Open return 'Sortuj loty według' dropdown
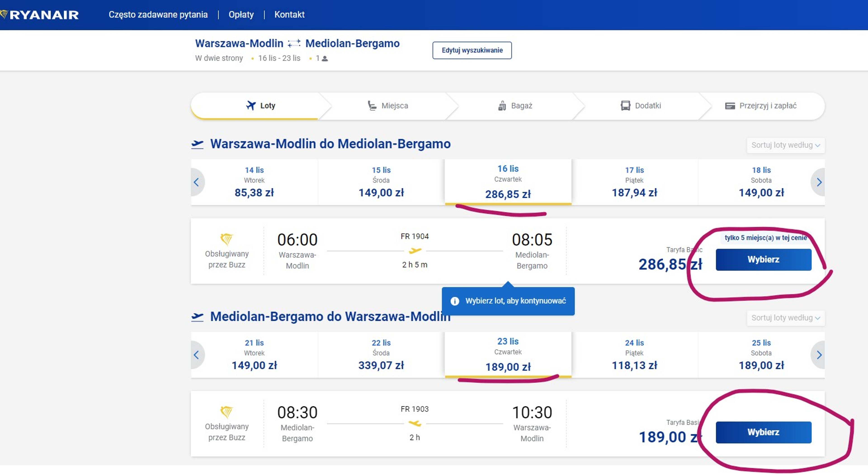 [x=785, y=318]
